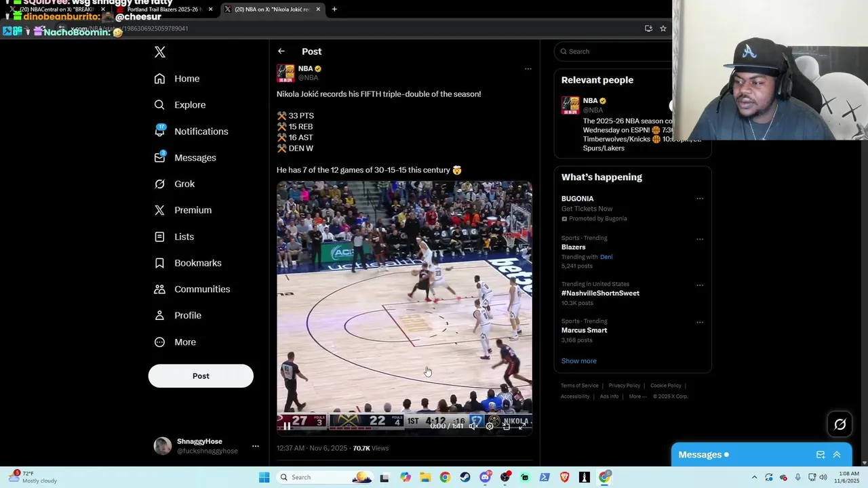This screenshot has height=488, width=868.
Task: Open Steam from the taskbar
Action: coord(465,477)
